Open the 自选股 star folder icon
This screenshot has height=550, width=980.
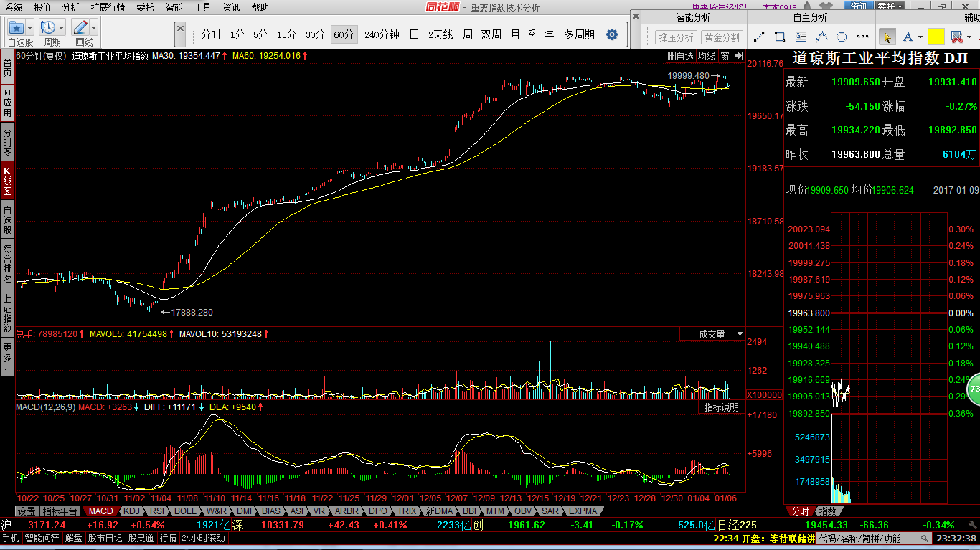coord(17,27)
